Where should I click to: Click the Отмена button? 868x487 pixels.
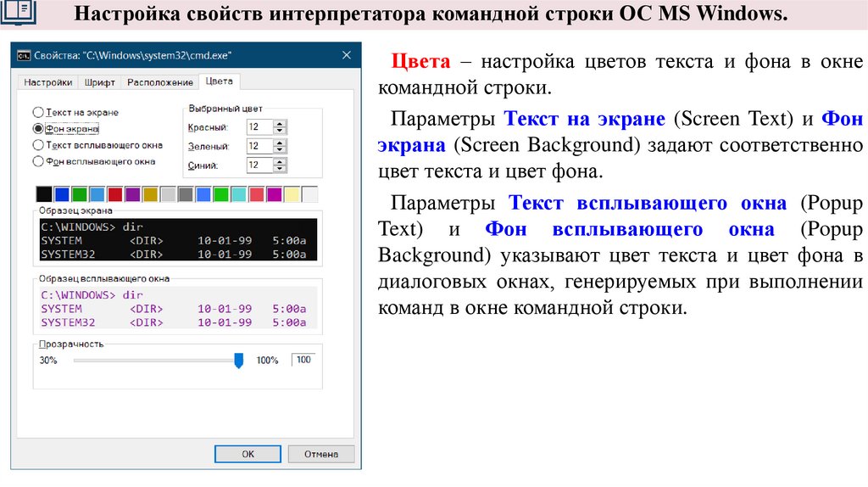tap(321, 454)
